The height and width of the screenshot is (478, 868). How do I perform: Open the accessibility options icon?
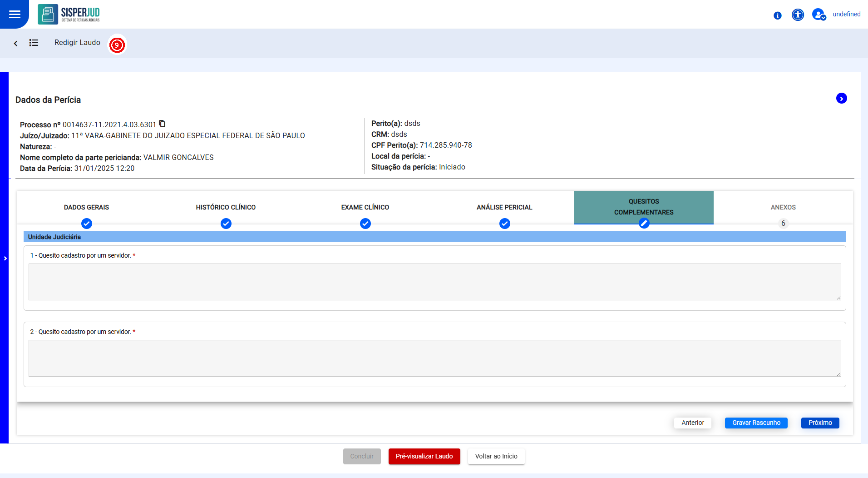pyautogui.click(x=798, y=15)
